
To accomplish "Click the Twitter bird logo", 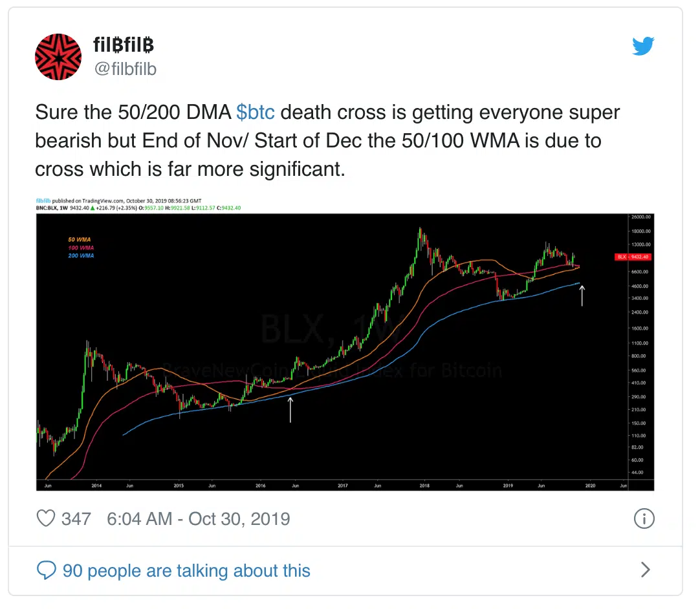I will coord(643,46).
